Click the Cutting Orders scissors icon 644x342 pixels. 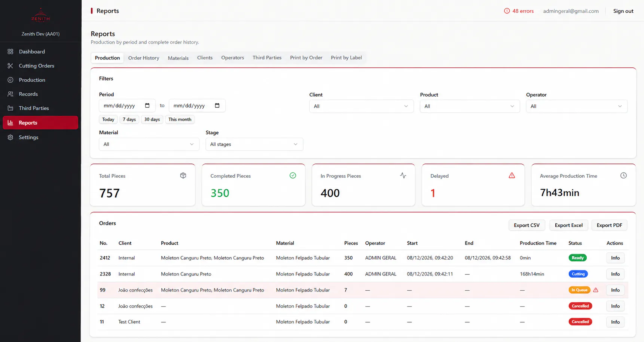pos(10,66)
